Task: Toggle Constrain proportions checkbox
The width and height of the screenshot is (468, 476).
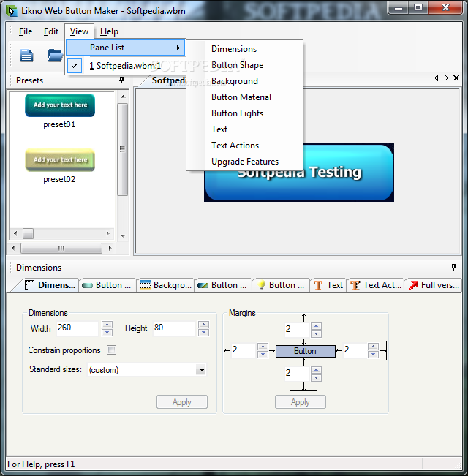Action: 111,350
